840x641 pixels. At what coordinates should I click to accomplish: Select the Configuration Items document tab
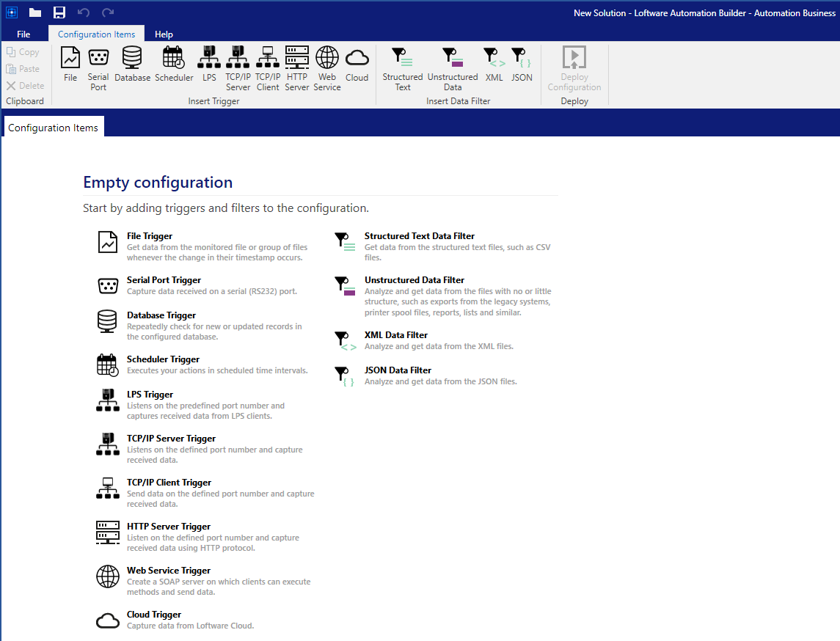pos(53,128)
